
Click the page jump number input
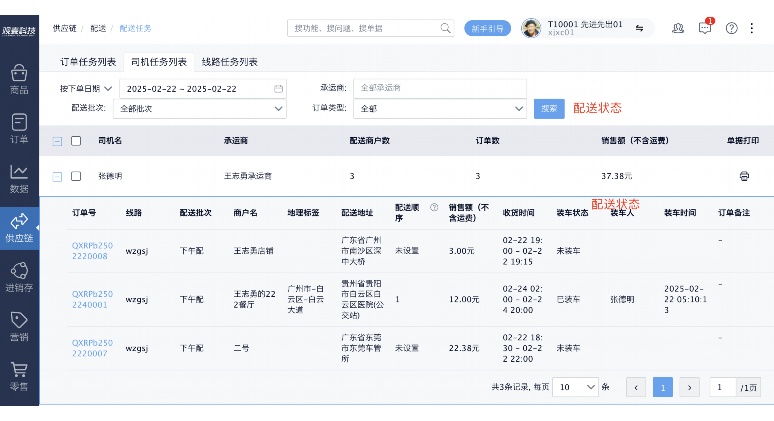point(723,387)
